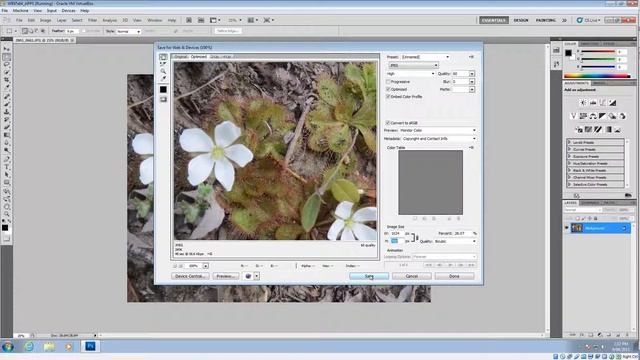Add a Black & White adjustment
Screen dimensions: 640x360
click(602, 116)
